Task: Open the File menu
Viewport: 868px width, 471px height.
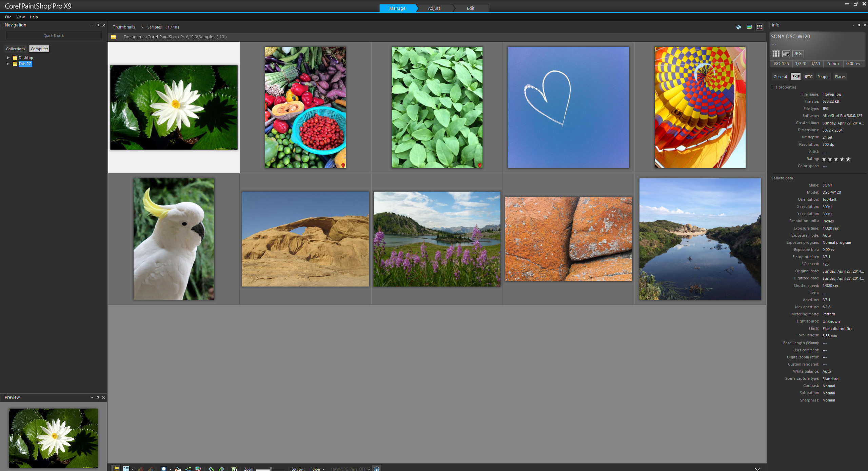Action: click(x=8, y=17)
